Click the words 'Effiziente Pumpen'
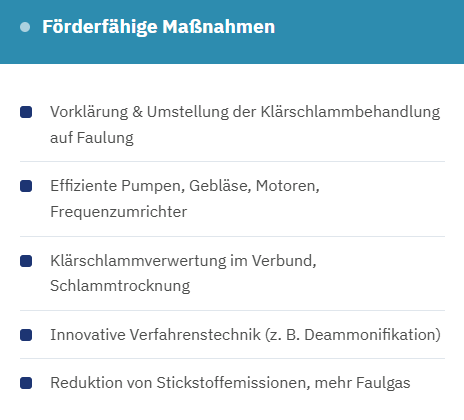The height and width of the screenshot is (420, 464). tap(116, 186)
